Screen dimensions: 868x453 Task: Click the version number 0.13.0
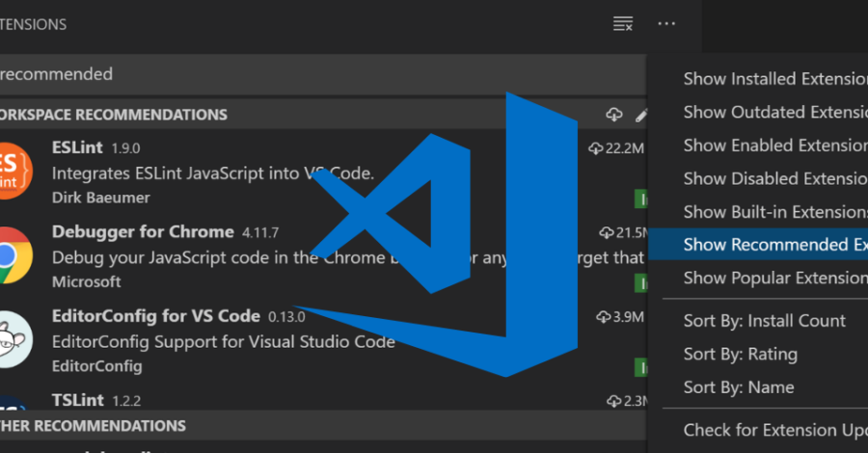pos(286,317)
